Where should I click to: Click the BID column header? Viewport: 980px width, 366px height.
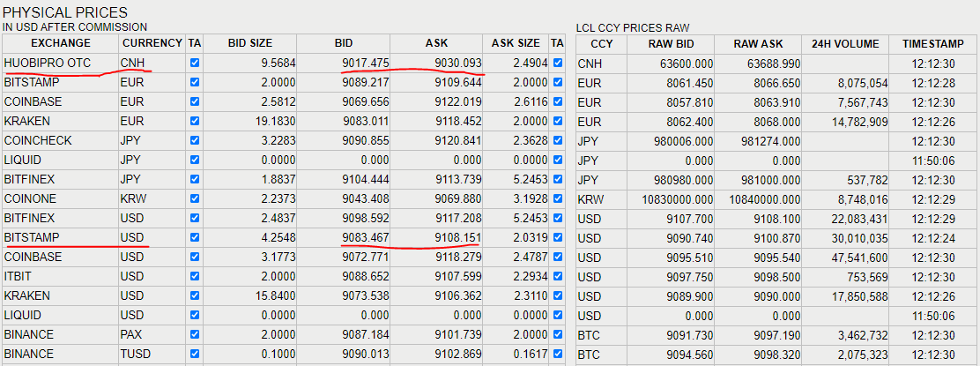(x=344, y=43)
